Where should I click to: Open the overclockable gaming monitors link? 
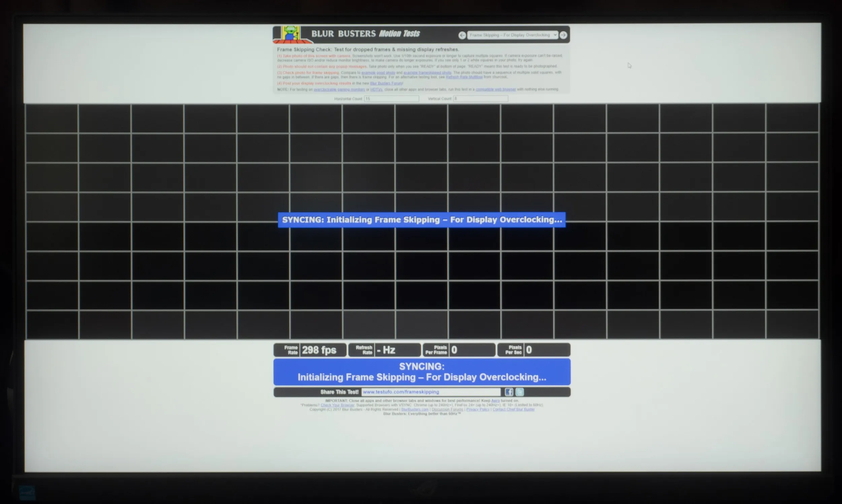[x=339, y=90]
